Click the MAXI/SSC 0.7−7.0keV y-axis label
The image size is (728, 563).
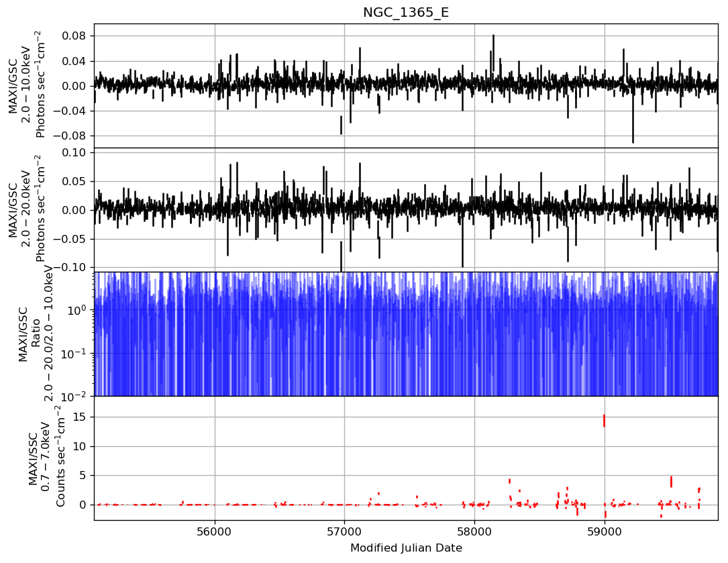click(46, 456)
